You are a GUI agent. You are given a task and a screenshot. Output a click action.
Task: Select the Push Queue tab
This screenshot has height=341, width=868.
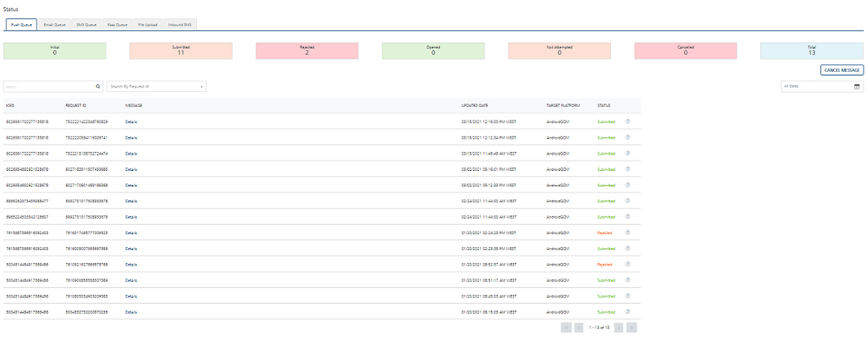point(22,24)
